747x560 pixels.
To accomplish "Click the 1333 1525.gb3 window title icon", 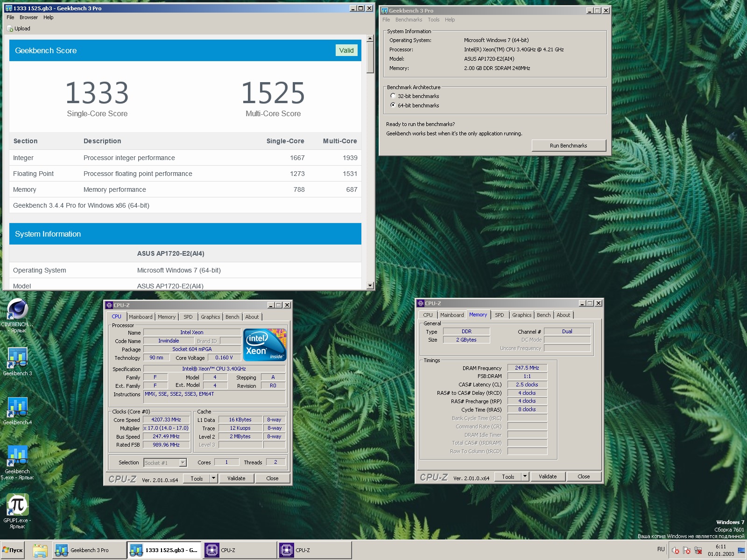I will pos(8,8).
